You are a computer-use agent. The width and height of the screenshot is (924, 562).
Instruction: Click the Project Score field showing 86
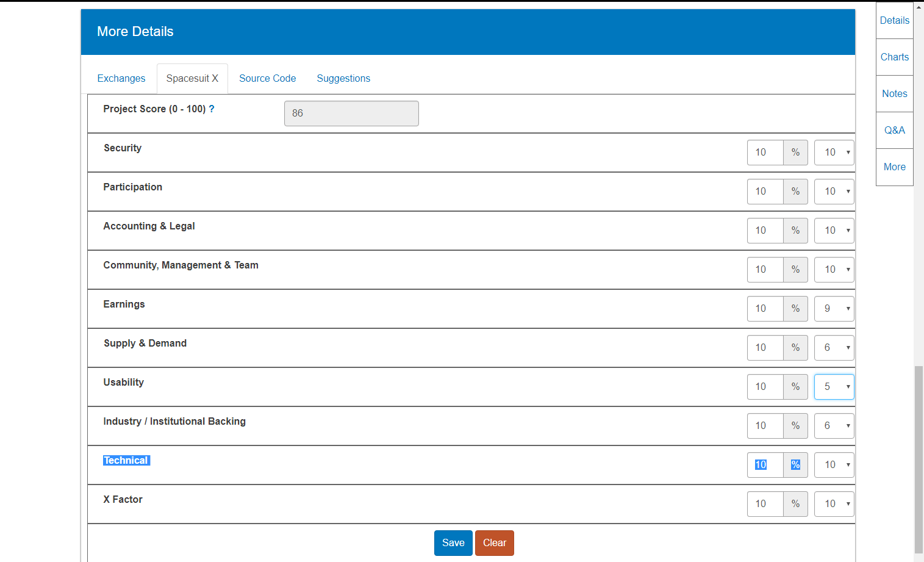tap(351, 113)
